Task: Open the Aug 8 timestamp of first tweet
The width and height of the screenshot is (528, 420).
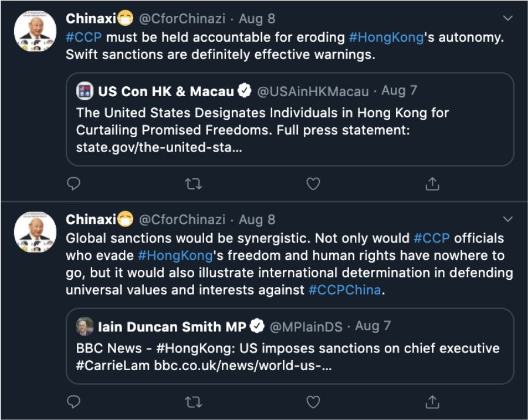Action: [x=257, y=19]
